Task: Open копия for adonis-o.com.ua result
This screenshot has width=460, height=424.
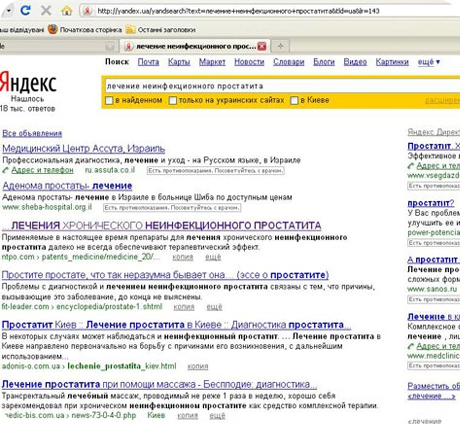Action: point(198,366)
